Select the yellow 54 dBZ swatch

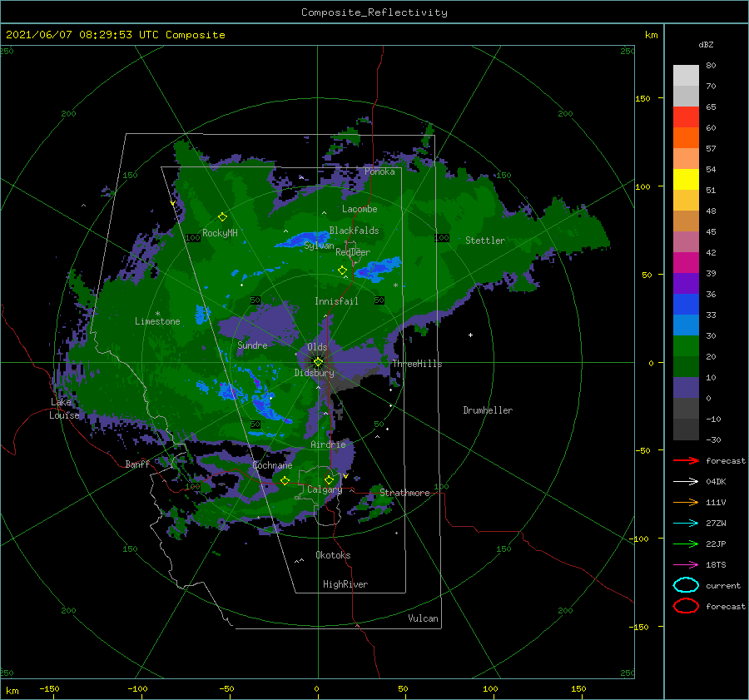(686, 179)
